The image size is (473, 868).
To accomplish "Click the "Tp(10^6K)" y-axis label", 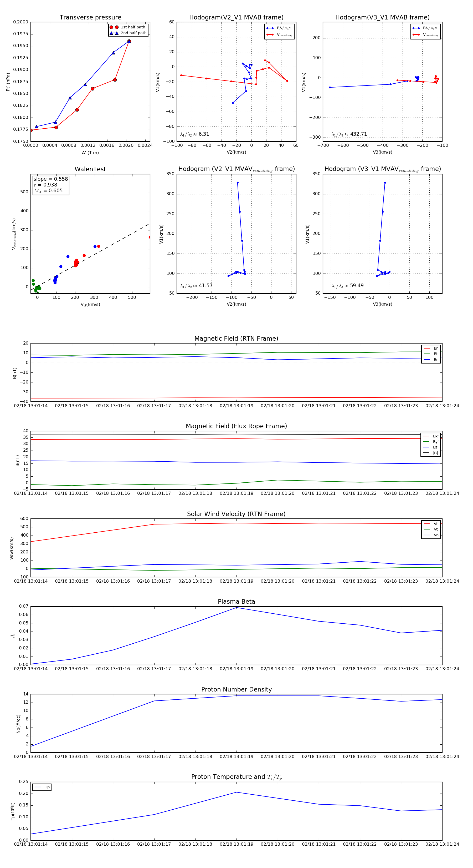I will (13, 811).
